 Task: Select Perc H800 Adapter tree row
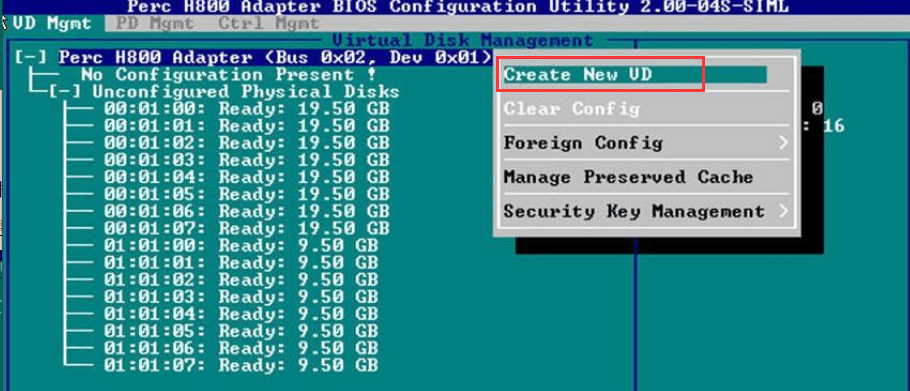pyautogui.click(x=275, y=57)
